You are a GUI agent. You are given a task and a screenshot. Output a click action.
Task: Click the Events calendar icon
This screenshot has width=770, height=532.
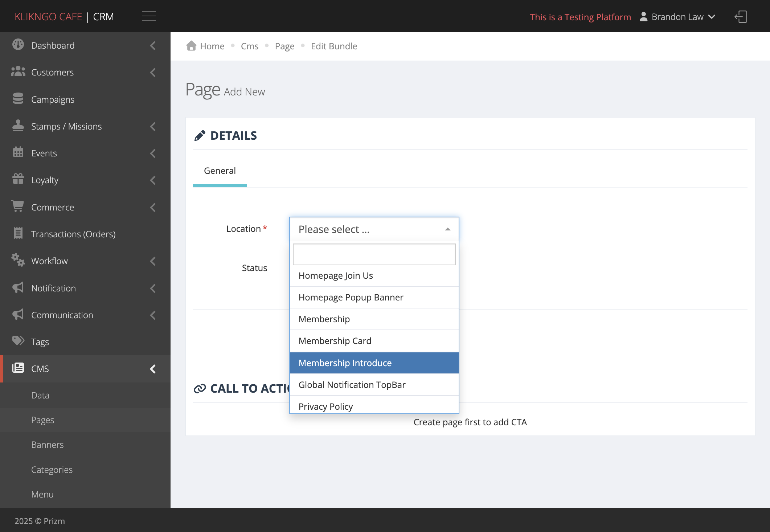pos(18,152)
